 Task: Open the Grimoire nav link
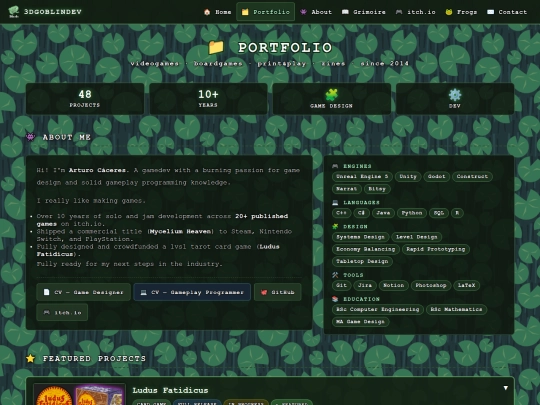click(x=364, y=12)
